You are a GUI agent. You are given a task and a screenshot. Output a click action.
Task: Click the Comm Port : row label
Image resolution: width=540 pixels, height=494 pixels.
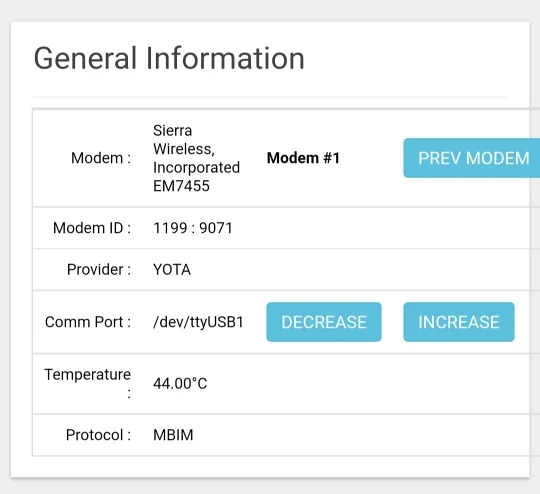point(88,322)
